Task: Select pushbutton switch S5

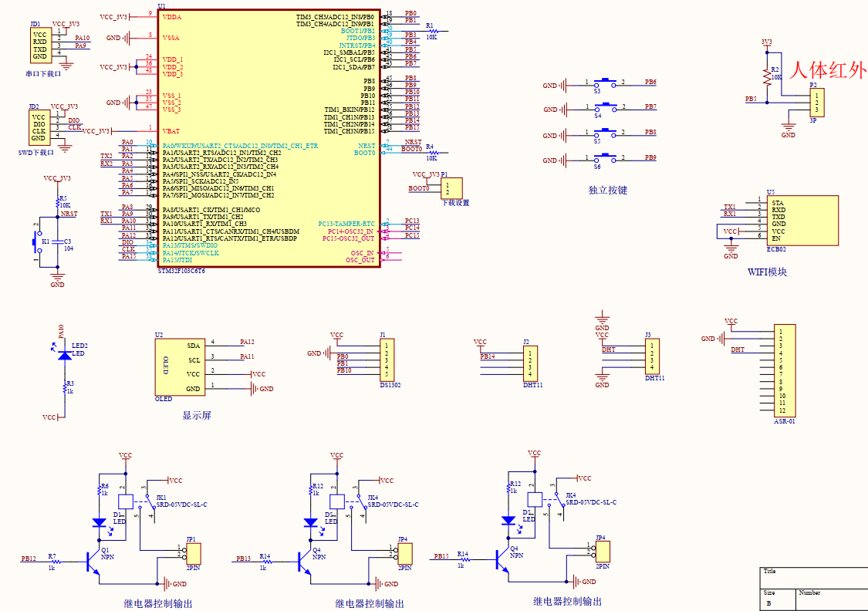Action: (x=605, y=134)
